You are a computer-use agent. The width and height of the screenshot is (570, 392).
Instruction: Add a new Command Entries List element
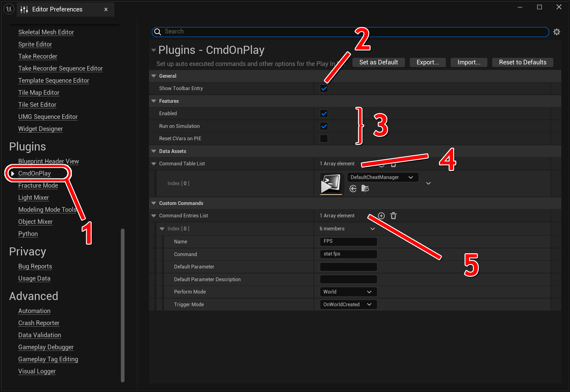coord(381,216)
